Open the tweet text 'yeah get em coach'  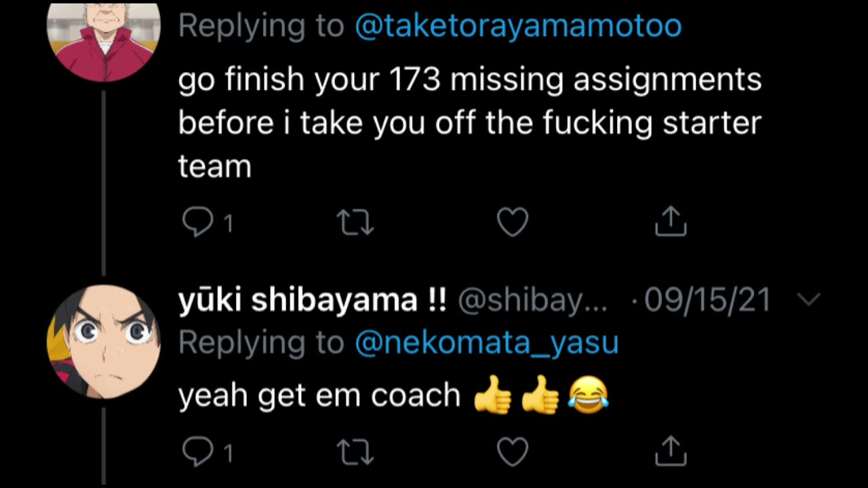(x=319, y=395)
